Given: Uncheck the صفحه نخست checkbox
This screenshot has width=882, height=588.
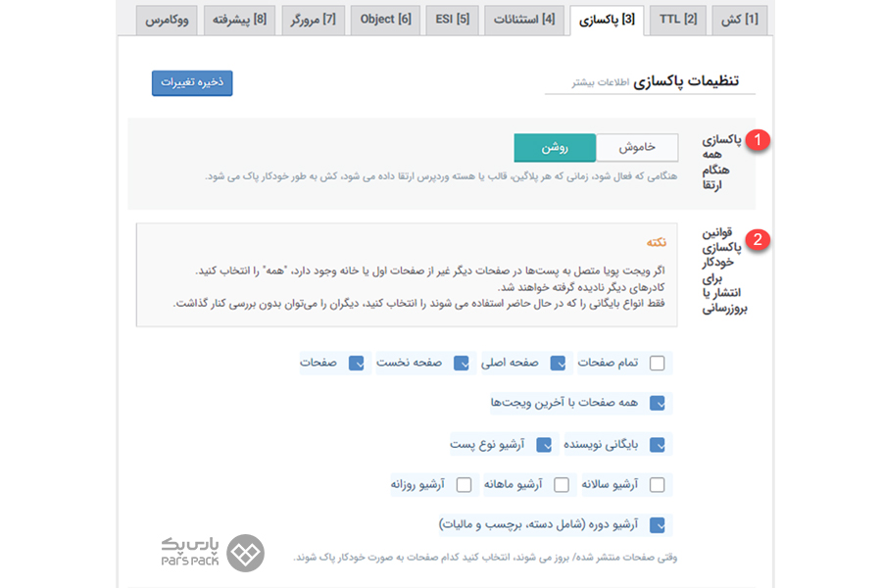Looking at the screenshot, I should (x=462, y=363).
